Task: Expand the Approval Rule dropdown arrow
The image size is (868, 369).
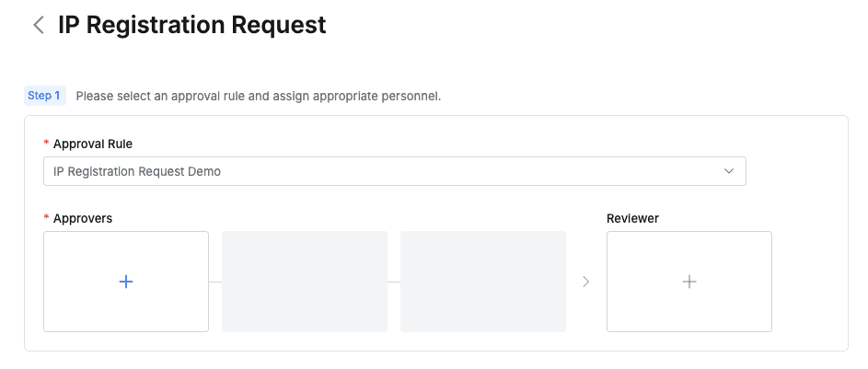Action: (728, 171)
